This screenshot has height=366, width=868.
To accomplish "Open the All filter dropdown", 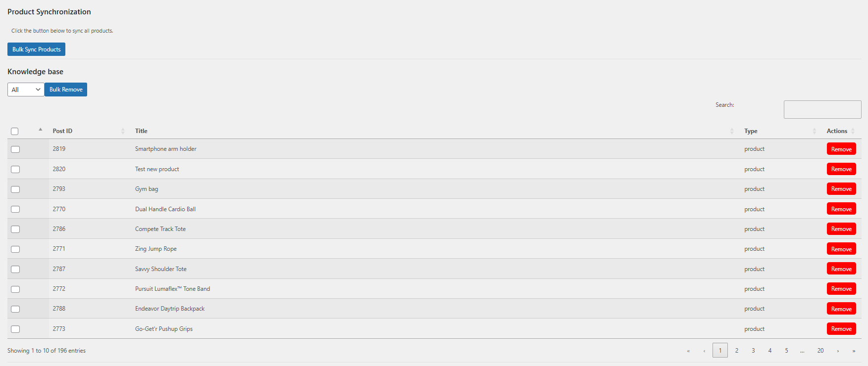I will 26,90.
